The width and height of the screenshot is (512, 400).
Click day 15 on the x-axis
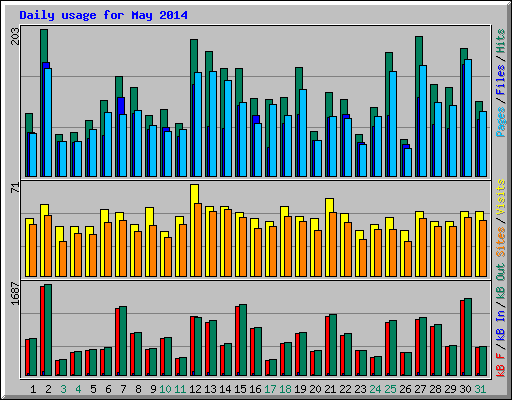click(x=240, y=389)
